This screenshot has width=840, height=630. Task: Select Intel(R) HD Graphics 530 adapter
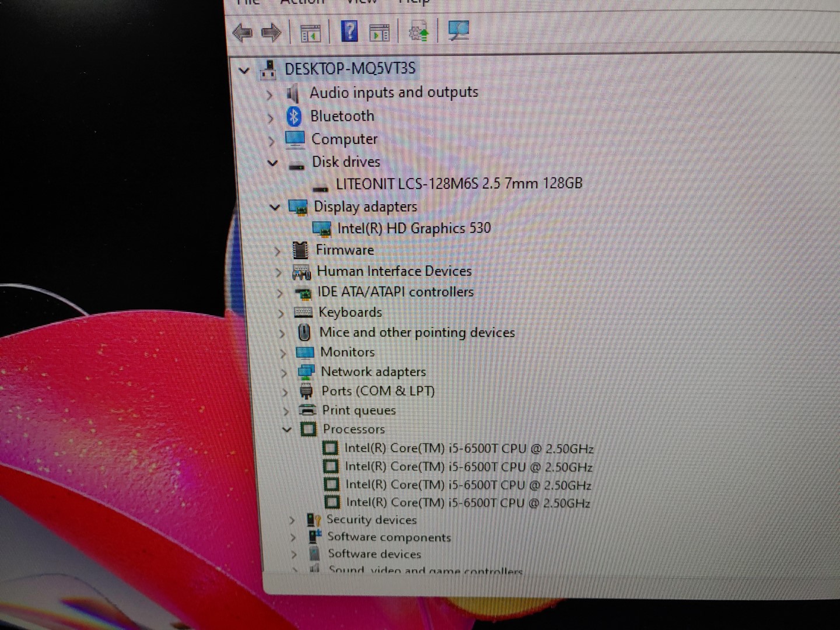click(414, 228)
